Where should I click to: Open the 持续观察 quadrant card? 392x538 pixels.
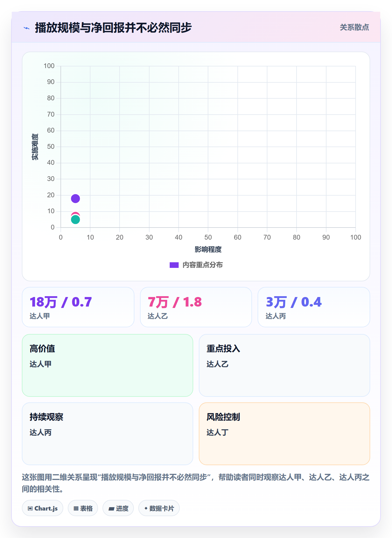108,434
